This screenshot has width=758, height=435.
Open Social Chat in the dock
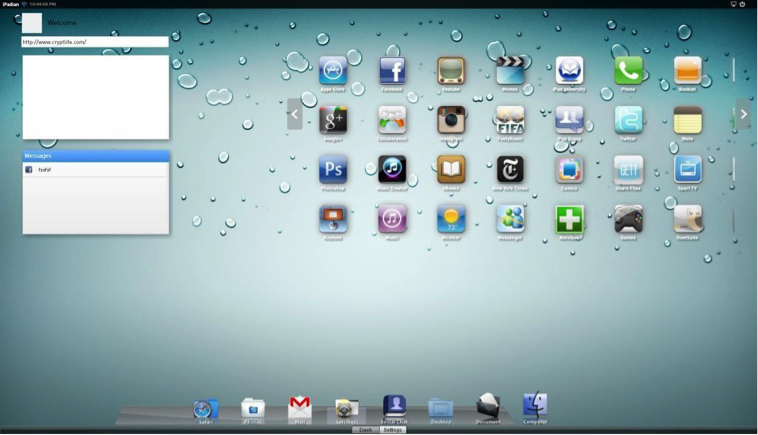click(x=394, y=406)
